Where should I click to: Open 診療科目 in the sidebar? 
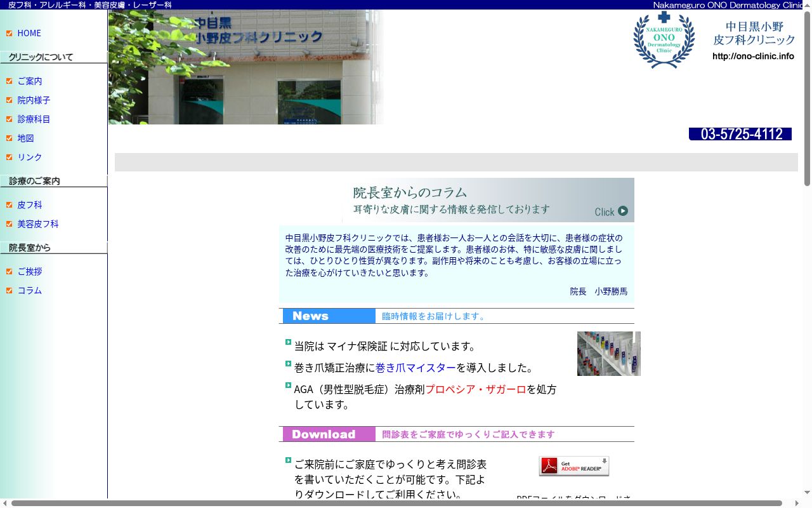34,119
